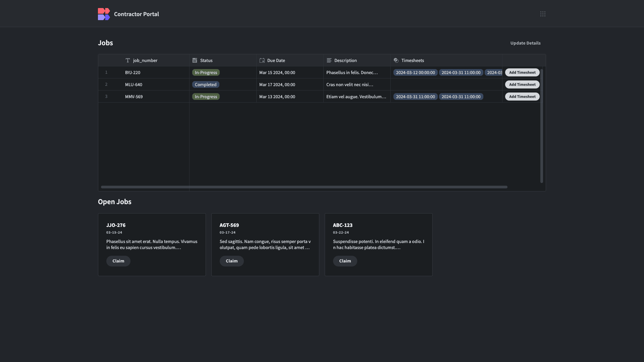Click the Mar 17 2024 due date cell
644x362 pixels.
[290, 84]
